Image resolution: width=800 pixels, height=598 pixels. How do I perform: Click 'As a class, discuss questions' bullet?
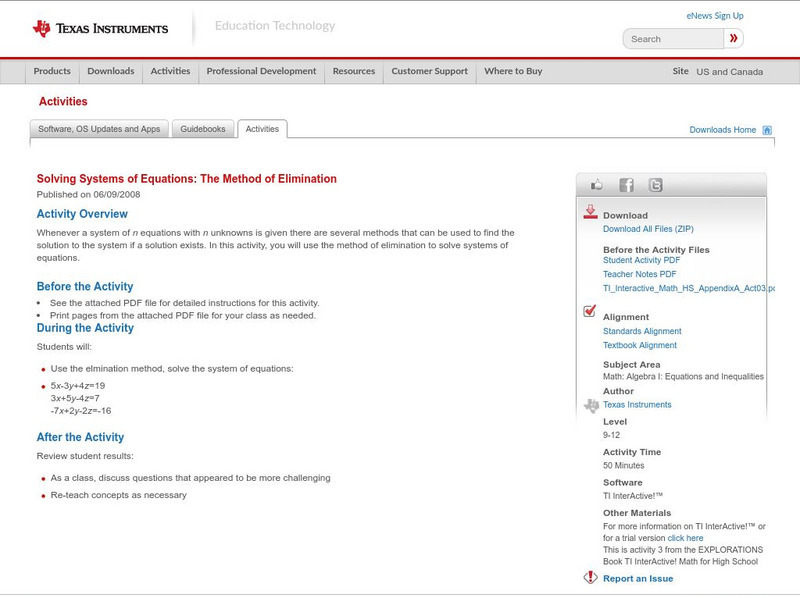point(190,478)
